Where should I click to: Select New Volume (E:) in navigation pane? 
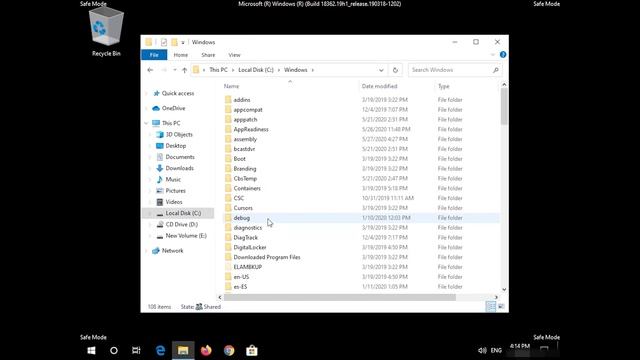[186, 236]
